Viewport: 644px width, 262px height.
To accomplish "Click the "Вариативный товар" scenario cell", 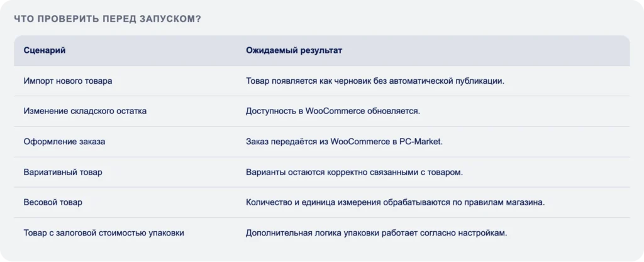I will click(63, 173).
